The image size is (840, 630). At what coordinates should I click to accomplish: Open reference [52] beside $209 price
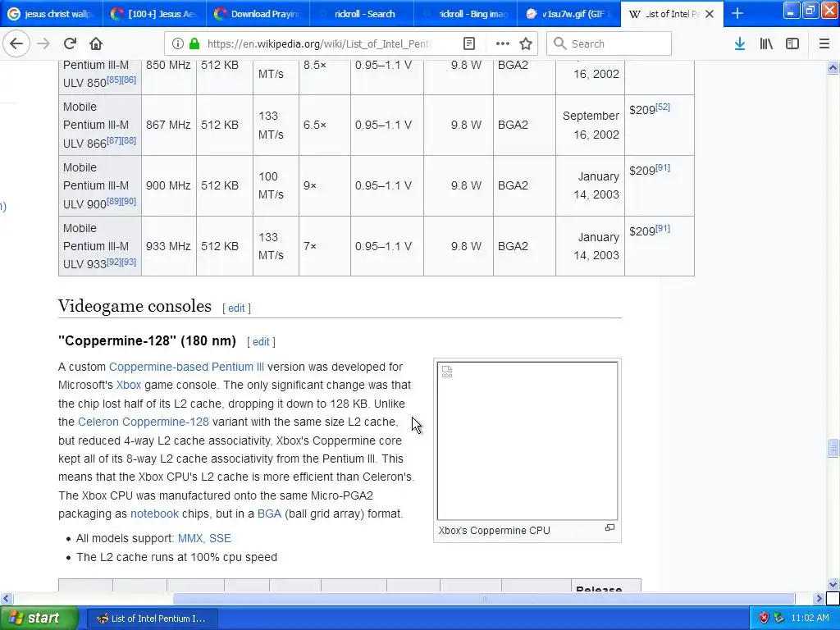[x=663, y=107]
